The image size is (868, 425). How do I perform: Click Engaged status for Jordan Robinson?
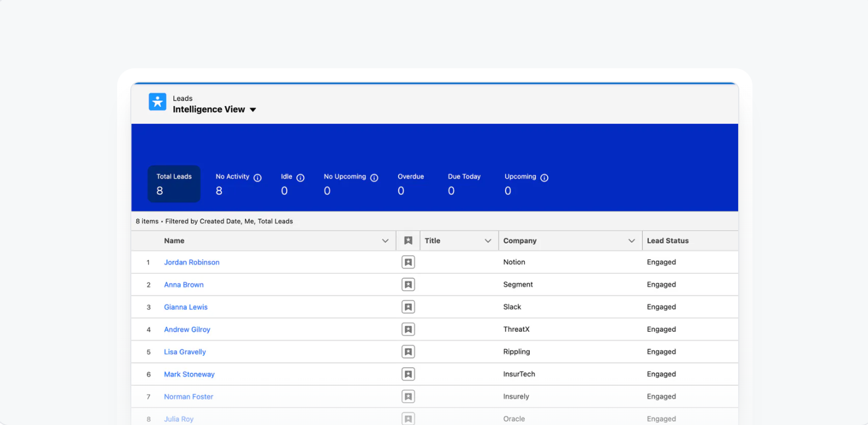coord(661,262)
